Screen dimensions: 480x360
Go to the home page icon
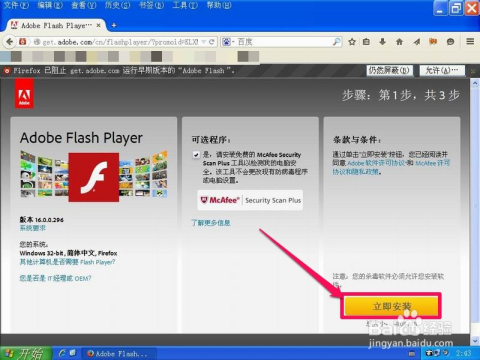pos(399,42)
